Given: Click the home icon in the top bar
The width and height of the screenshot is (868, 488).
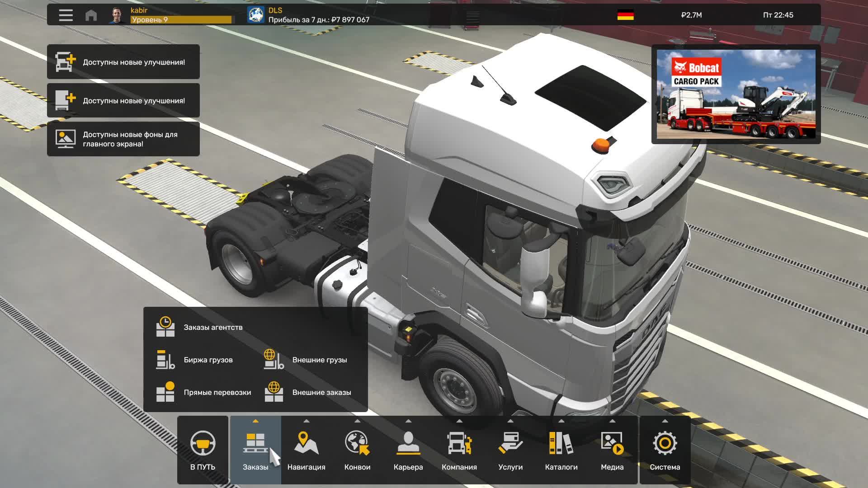Looking at the screenshot, I should (92, 15).
